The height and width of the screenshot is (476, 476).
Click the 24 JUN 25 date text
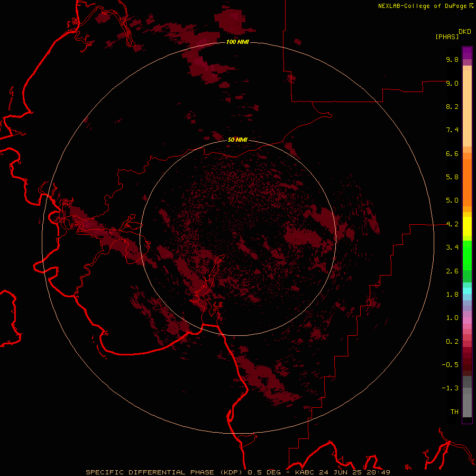tap(340, 472)
